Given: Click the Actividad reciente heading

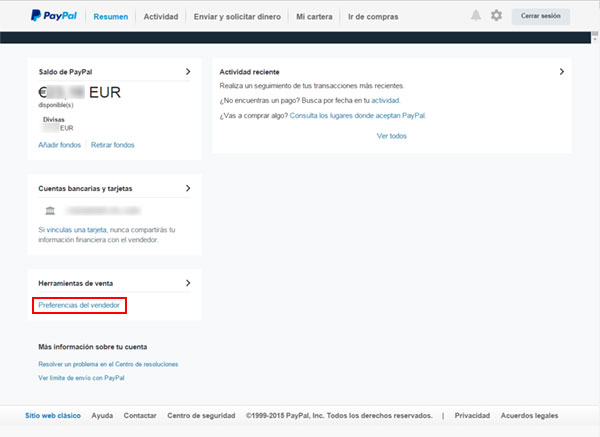Looking at the screenshot, I should pos(249,72).
